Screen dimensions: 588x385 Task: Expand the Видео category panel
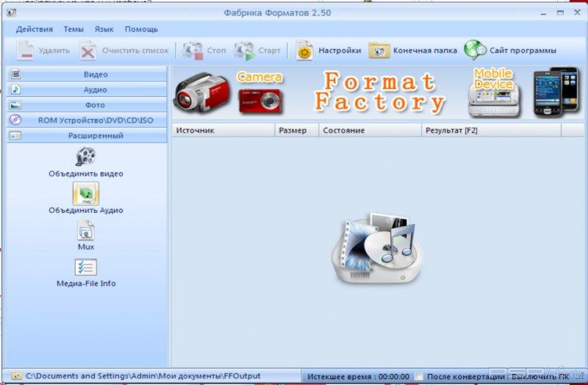pos(87,74)
